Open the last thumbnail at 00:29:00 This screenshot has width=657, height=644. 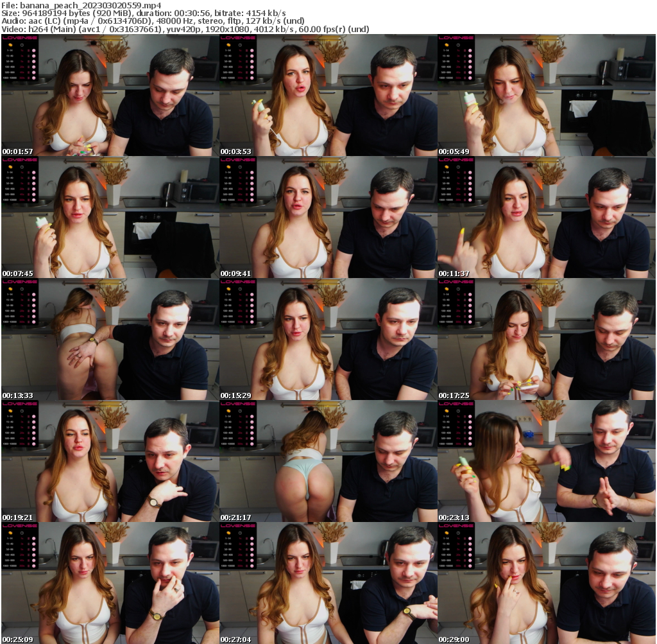click(546, 583)
